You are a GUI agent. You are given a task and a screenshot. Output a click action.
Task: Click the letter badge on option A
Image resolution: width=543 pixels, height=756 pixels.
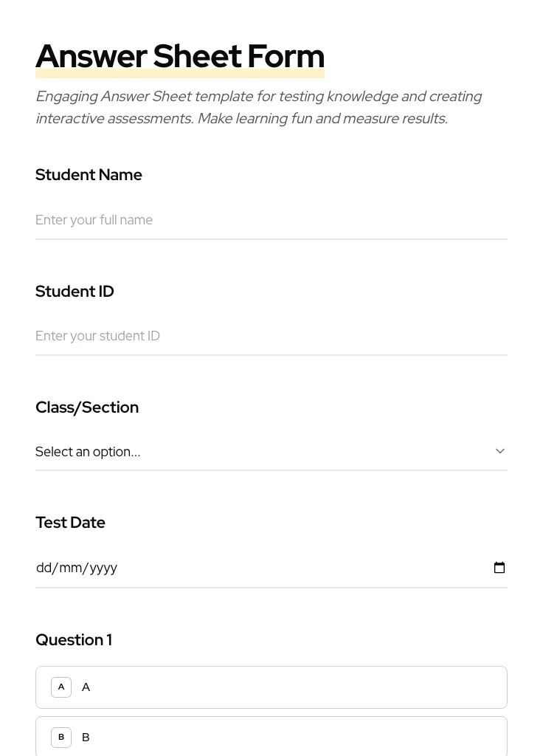coord(61,687)
